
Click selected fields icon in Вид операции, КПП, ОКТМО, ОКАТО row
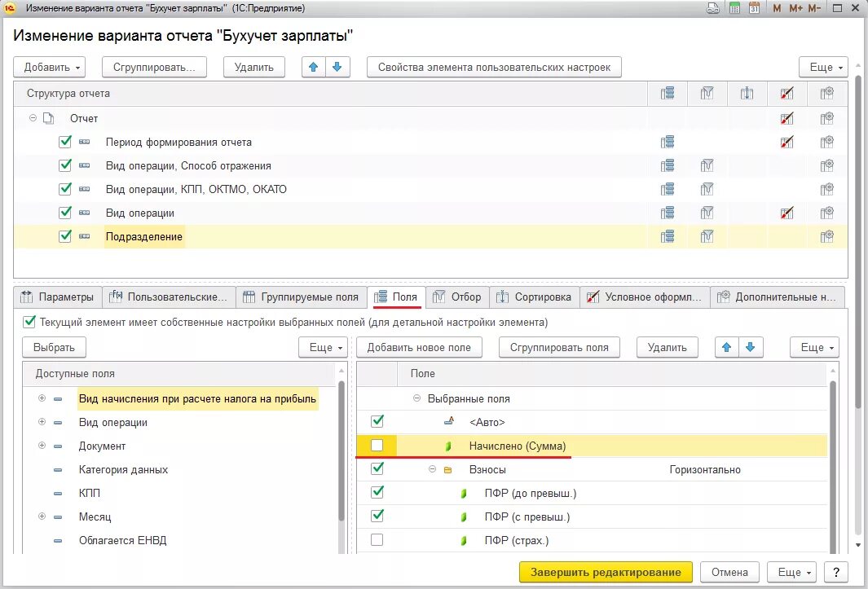[x=667, y=189]
